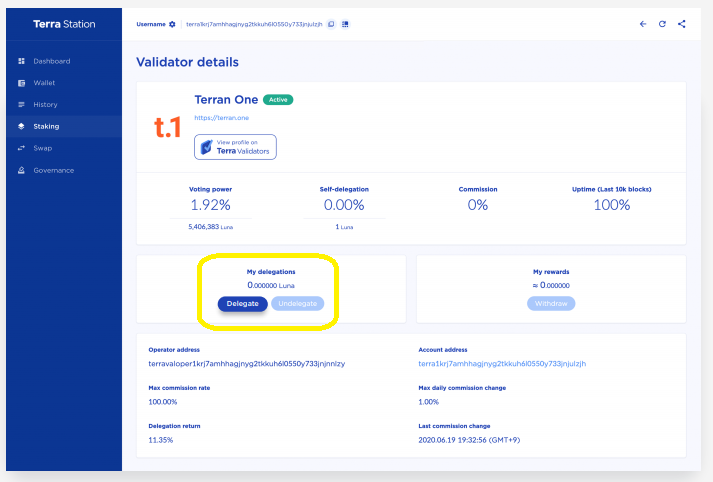Image resolution: width=713 pixels, height=482 pixels.
Task: Open username settings gear icon
Action: [x=172, y=24]
